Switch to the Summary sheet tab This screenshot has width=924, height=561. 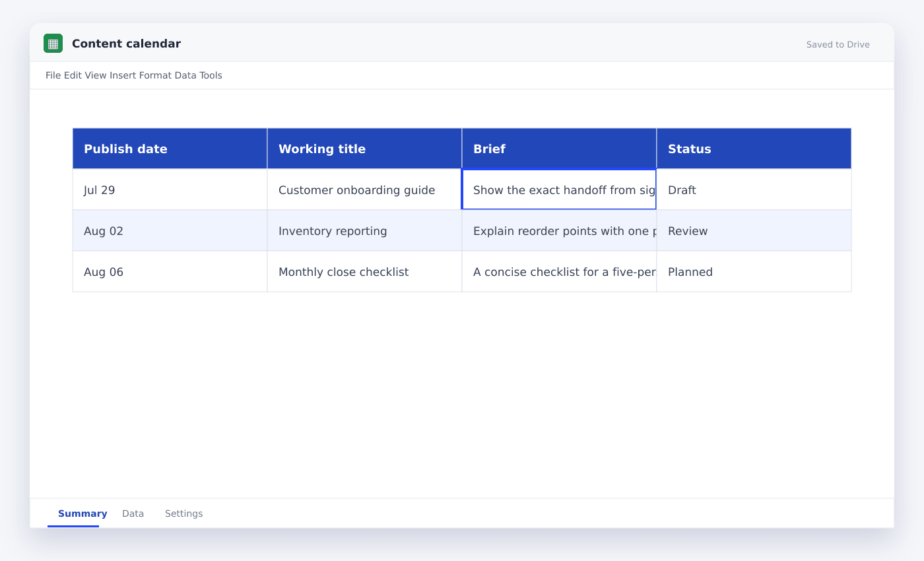click(x=82, y=513)
